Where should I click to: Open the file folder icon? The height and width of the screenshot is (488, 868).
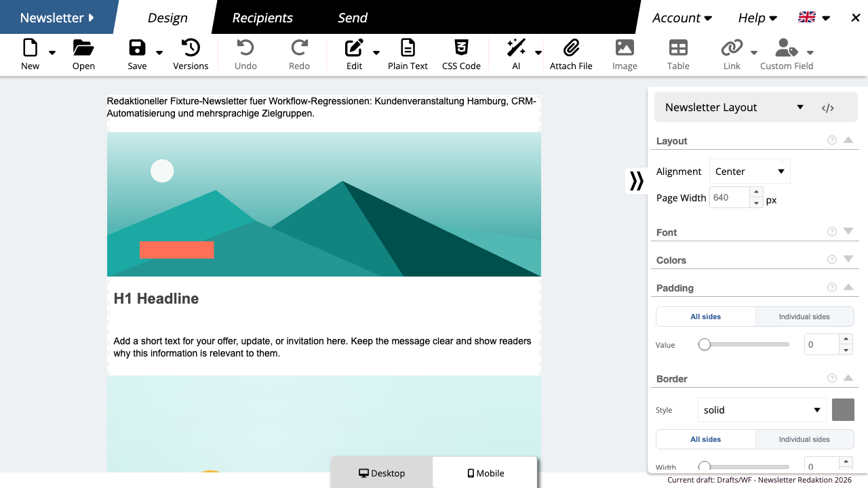(83, 47)
